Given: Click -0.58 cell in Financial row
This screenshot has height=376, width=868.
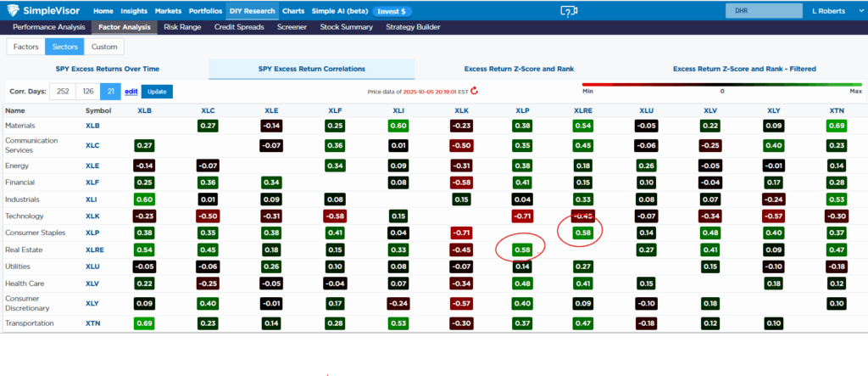Looking at the screenshot, I should pos(461,182).
